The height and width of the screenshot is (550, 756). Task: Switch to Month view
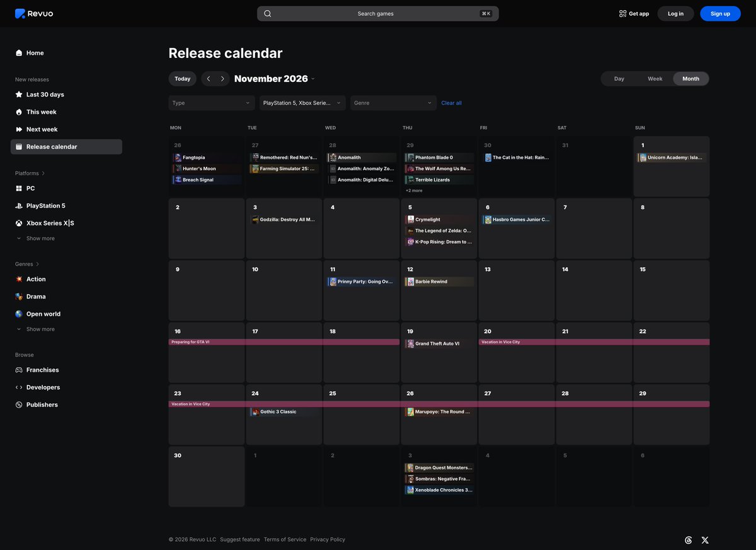coord(690,79)
